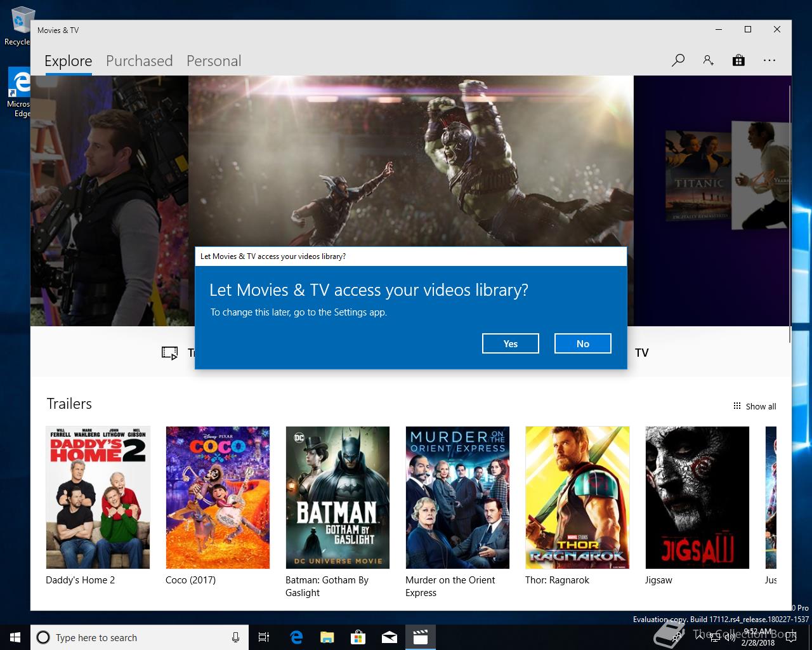This screenshot has height=650, width=812.
Task: Click the Type here to search box
Action: click(138, 637)
